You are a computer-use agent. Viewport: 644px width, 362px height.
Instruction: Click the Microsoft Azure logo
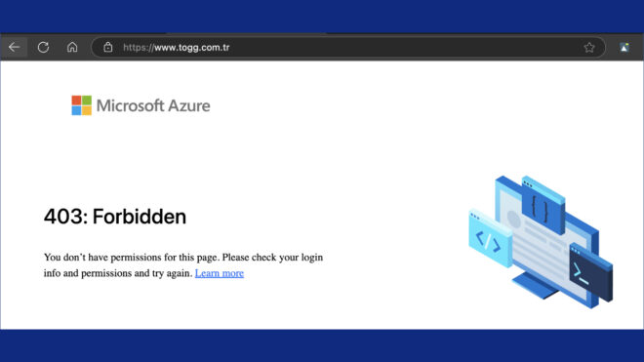[x=141, y=105]
